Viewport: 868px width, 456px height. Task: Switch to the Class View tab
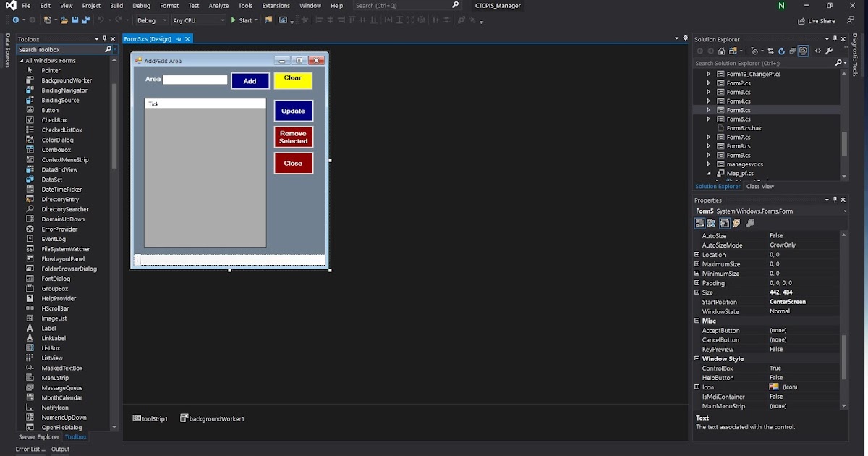tap(759, 186)
